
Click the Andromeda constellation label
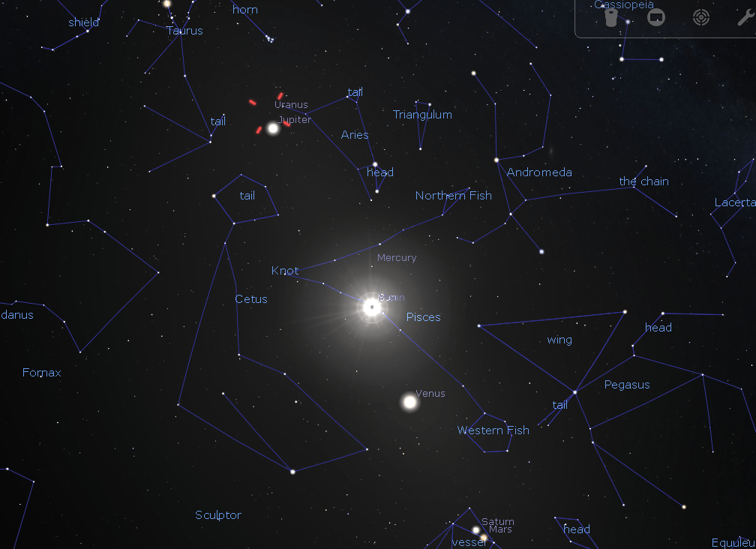pyautogui.click(x=539, y=172)
